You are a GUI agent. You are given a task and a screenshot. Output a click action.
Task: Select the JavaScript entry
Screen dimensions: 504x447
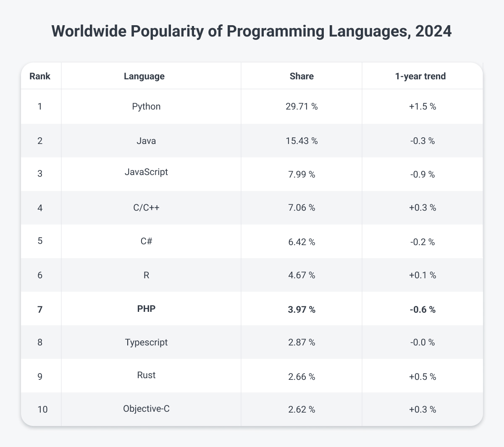pos(146,172)
